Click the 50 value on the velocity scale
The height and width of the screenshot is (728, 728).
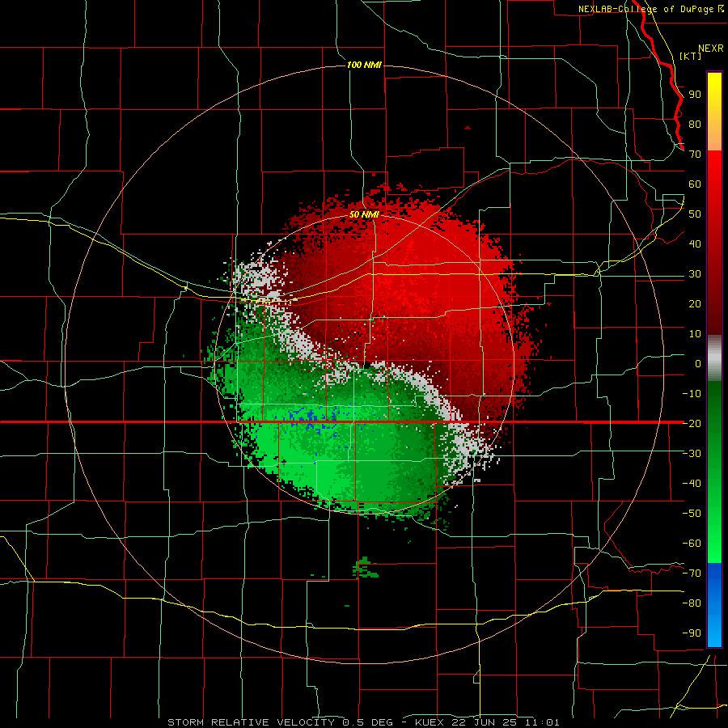pos(695,214)
